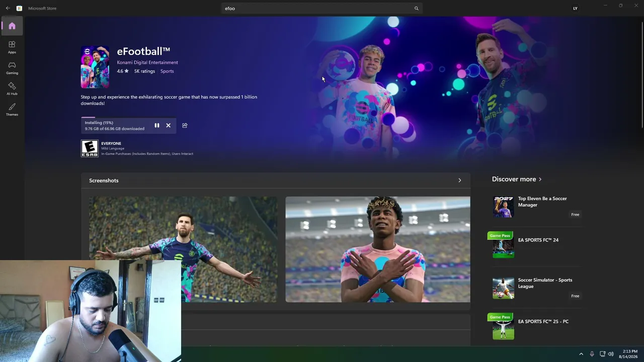Click the EA SPORTS FC 24 thumbnail
Screen dimensions: 644x362
click(503, 247)
